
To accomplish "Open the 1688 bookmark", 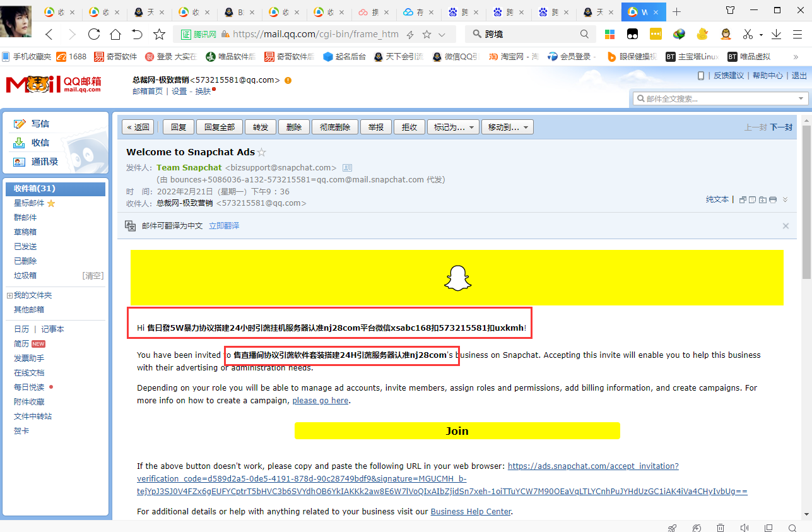I will (72, 56).
